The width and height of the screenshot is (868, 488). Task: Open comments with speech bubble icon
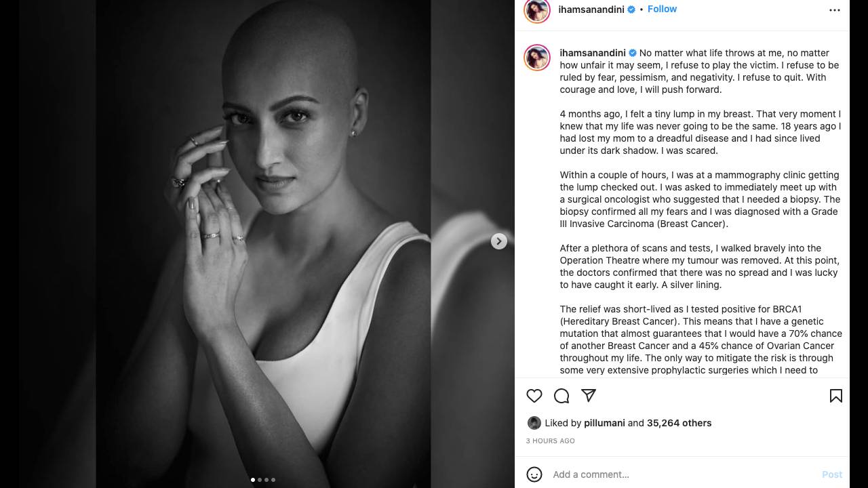(x=561, y=396)
